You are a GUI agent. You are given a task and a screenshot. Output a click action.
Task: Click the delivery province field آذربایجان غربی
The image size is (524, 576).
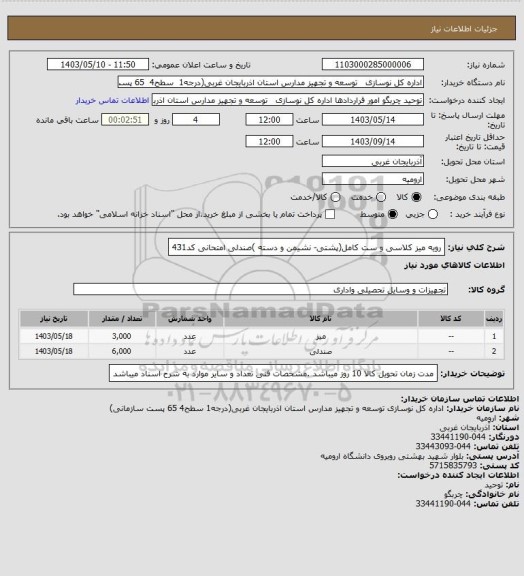point(373,161)
